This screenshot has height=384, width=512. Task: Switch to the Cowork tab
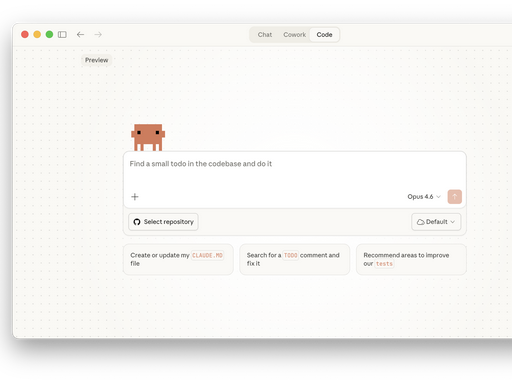coord(294,35)
